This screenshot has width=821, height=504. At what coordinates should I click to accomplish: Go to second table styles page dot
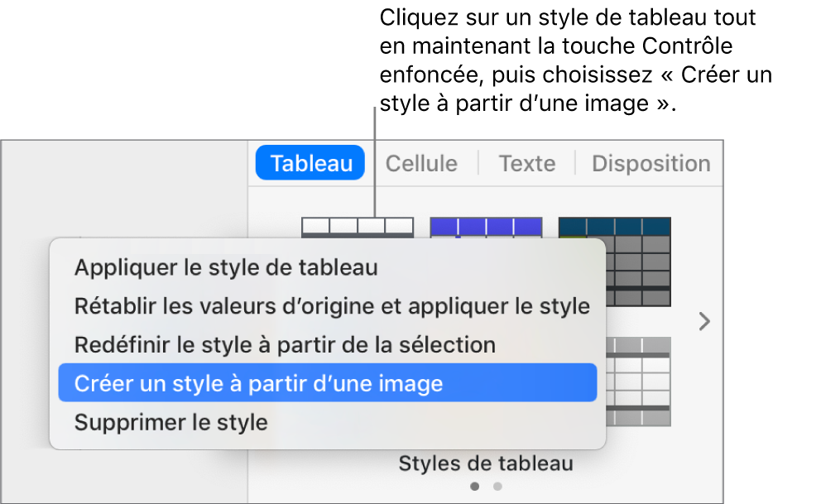tap(497, 487)
